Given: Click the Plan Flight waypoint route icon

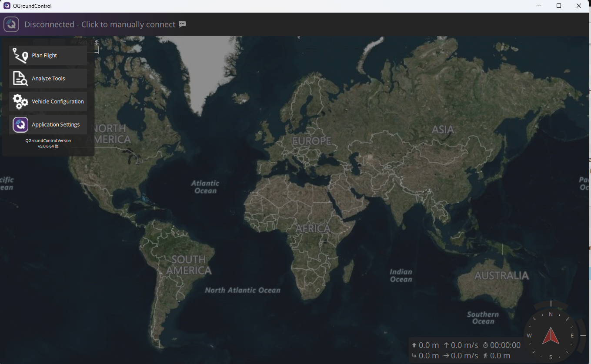Looking at the screenshot, I should (x=20, y=56).
